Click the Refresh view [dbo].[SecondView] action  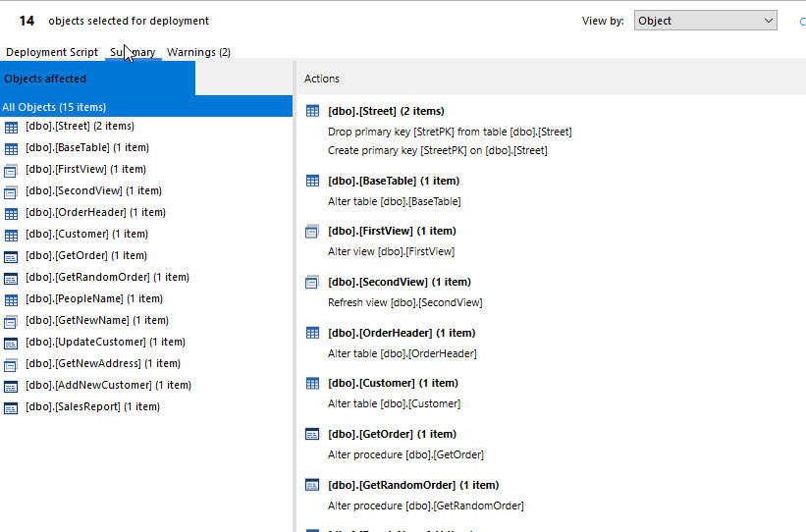coord(404,302)
